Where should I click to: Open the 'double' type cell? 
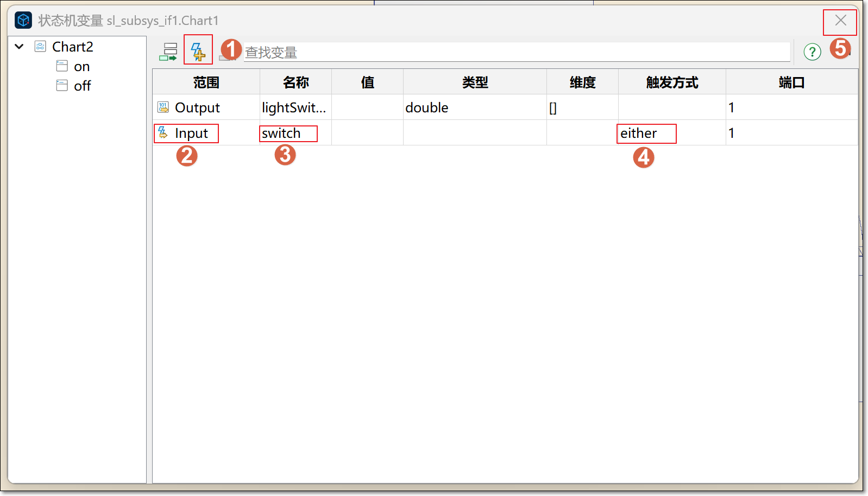pos(474,107)
